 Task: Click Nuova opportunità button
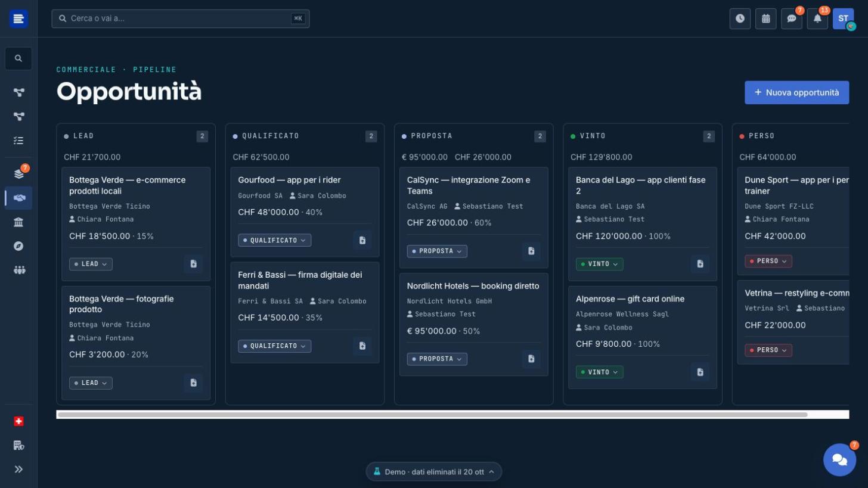pos(796,92)
